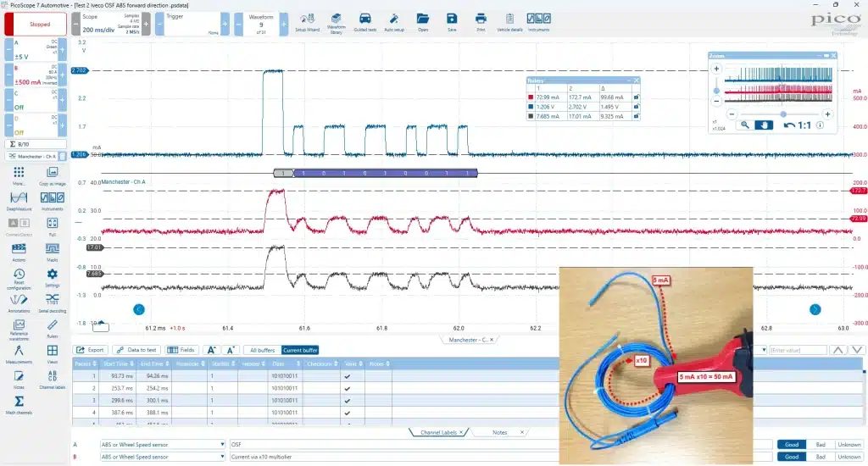Switch to Channel Labels tab
The height and width of the screenshot is (466, 868).
[438, 432]
